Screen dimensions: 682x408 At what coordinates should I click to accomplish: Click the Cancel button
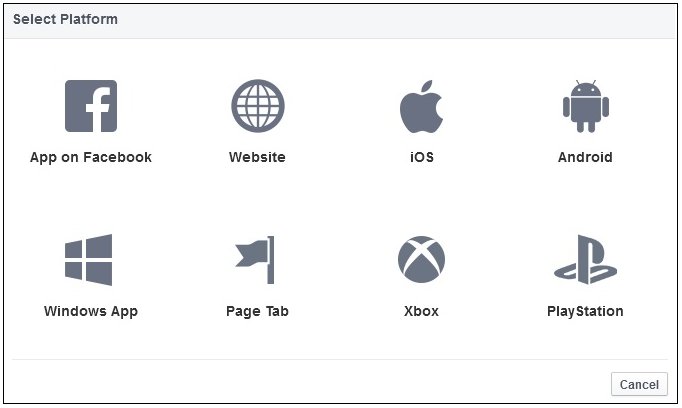point(639,384)
